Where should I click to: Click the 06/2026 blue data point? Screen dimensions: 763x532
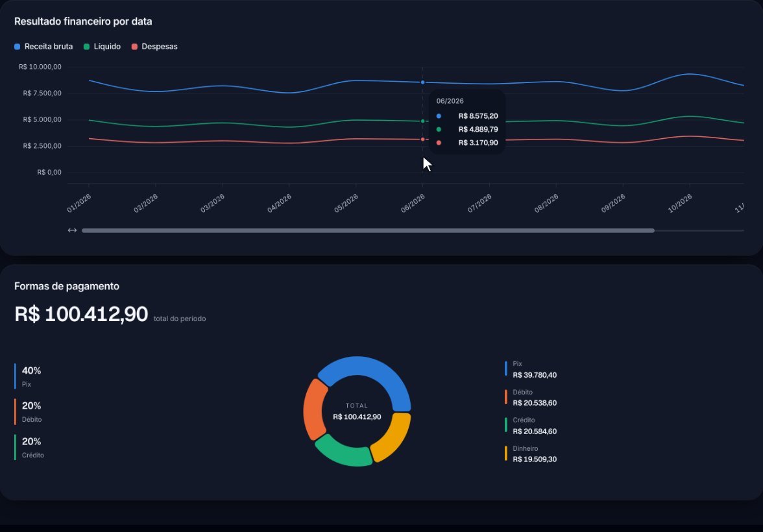point(422,82)
